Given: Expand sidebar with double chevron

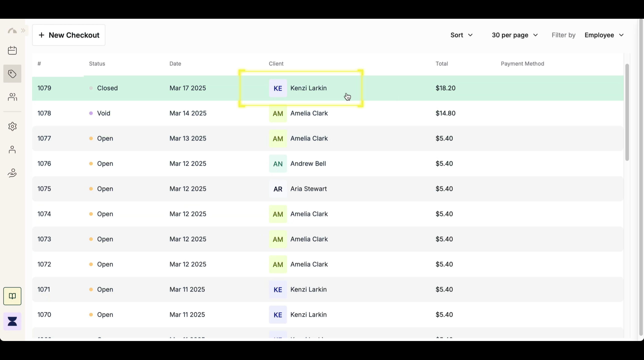Looking at the screenshot, I should coord(23,31).
